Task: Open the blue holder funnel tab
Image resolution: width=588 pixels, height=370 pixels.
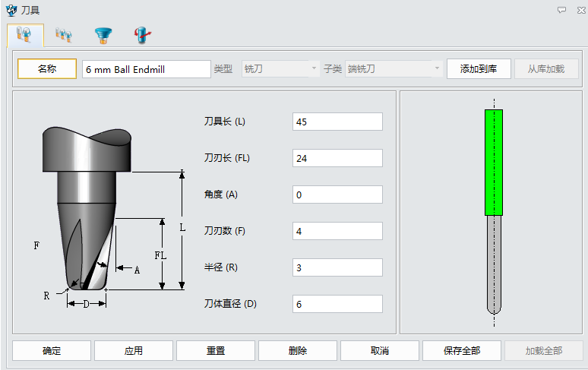Action: (103, 35)
